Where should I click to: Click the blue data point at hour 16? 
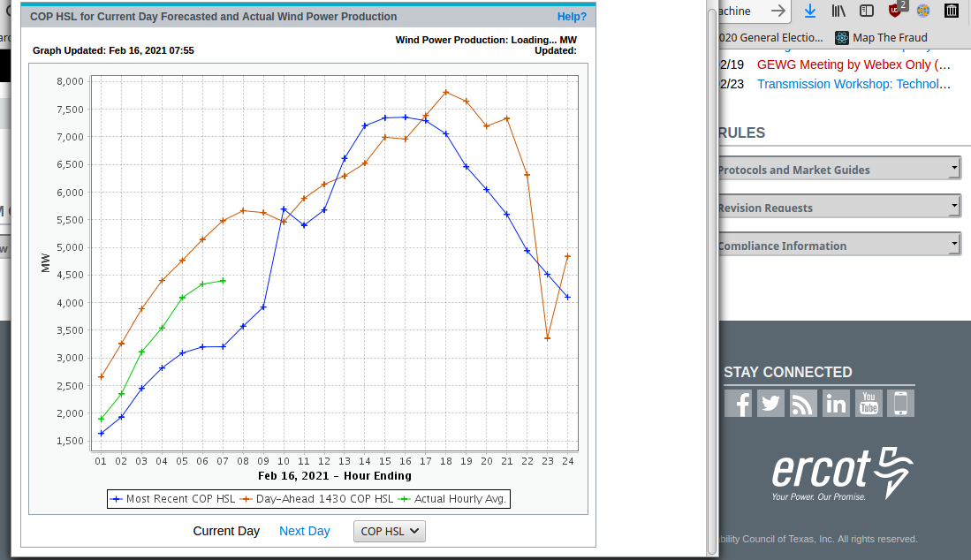pos(406,117)
